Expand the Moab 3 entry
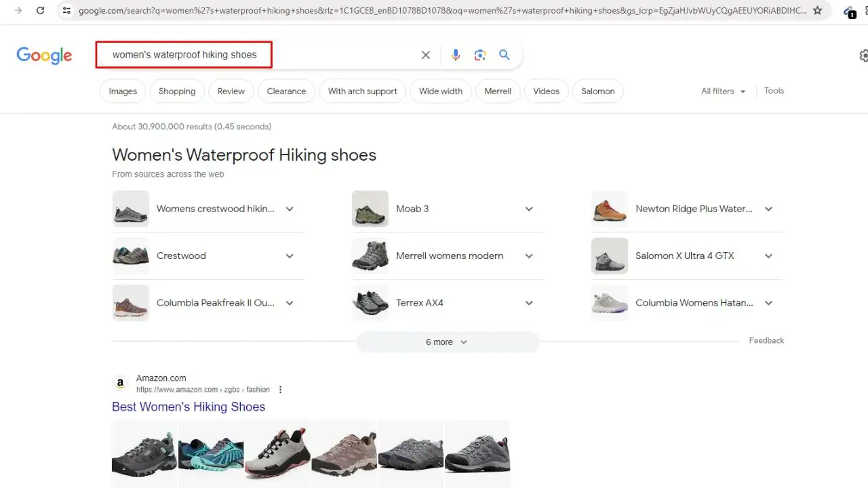This screenshot has width=868, height=488. pyautogui.click(x=529, y=209)
